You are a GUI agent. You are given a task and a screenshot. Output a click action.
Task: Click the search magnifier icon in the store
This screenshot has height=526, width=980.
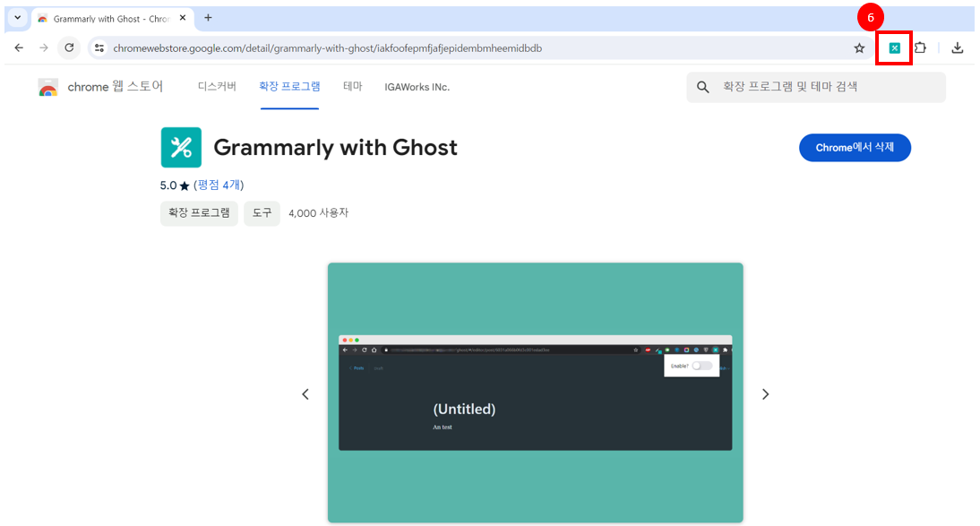(703, 87)
